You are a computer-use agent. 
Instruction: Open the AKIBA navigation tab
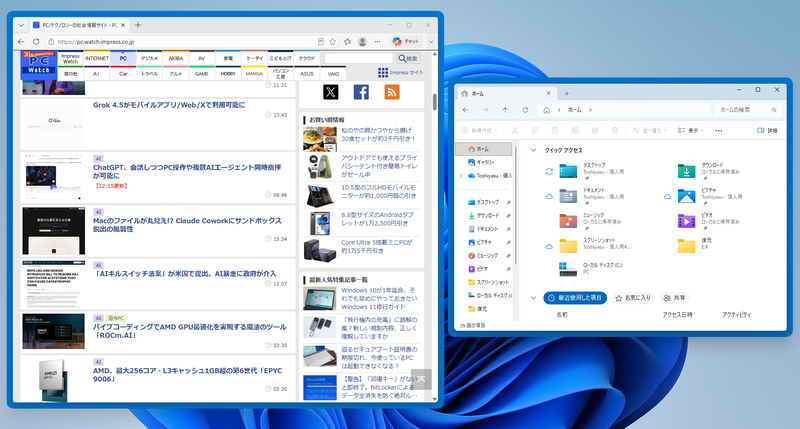coord(176,58)
